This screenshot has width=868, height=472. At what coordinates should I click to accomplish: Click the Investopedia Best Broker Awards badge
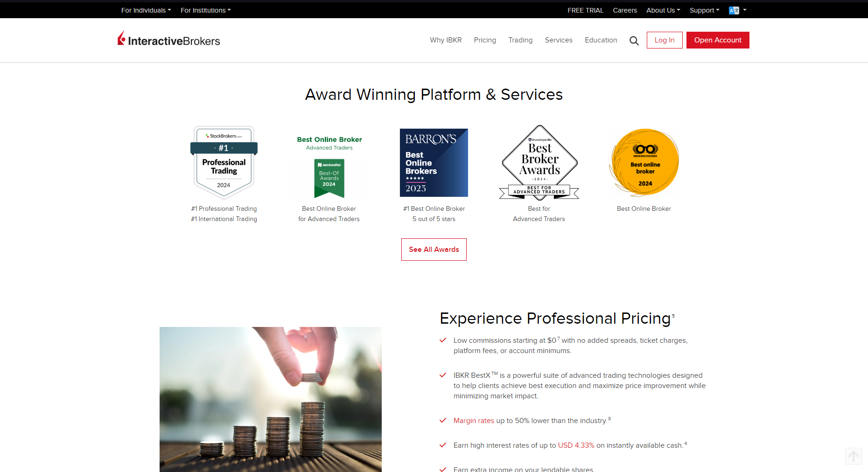pos(539,162)
